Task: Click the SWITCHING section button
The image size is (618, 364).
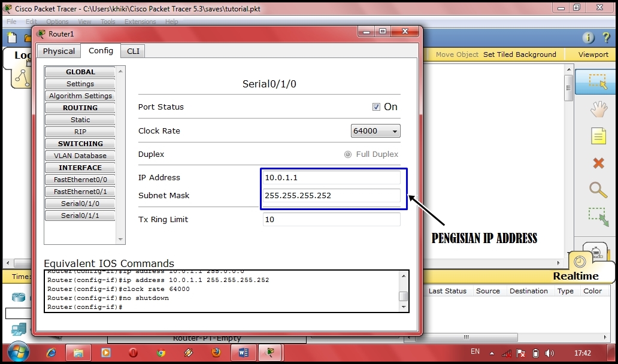Action: click(80, 144)
